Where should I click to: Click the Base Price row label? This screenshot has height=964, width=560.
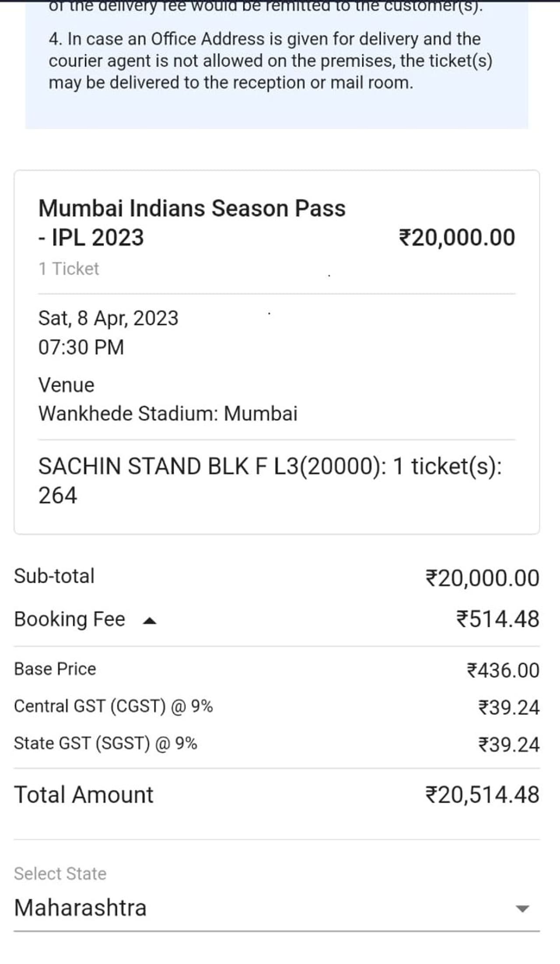[55, 669]
